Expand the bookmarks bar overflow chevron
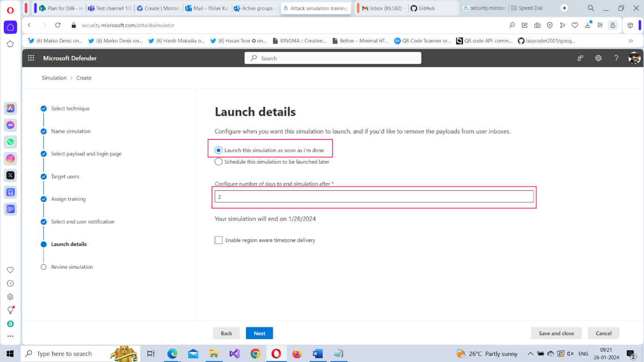The height and width of the screenshot is (362, 644). point(630,41)
